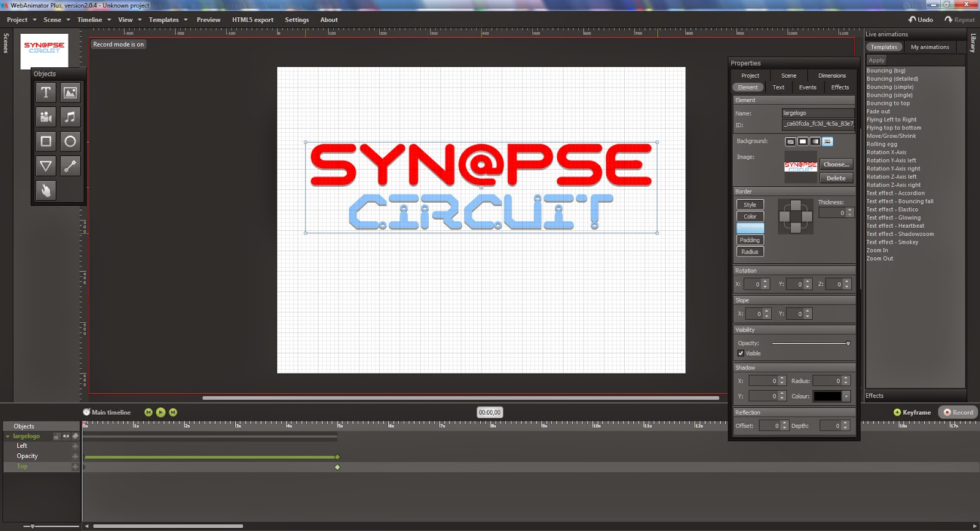Open the Preview menu item

point(208,20)
